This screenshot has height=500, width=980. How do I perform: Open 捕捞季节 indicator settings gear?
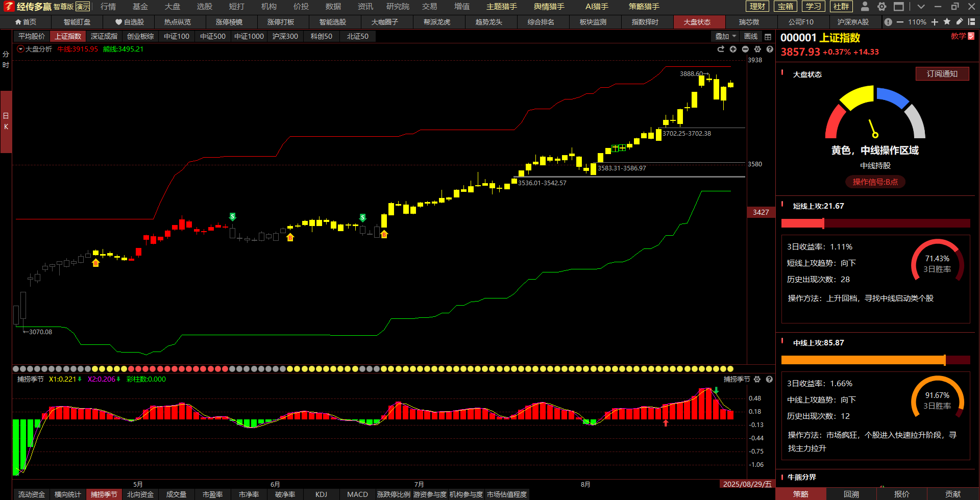point(757,379)
